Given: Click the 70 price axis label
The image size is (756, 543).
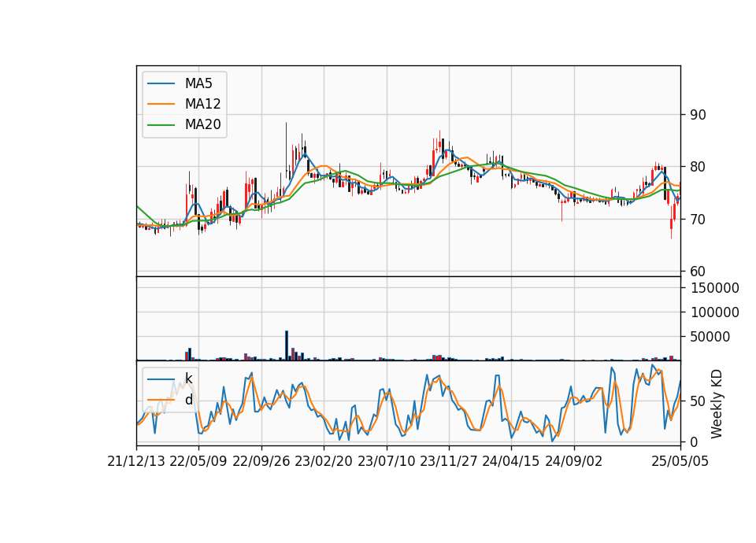Looking at the screenshot, I should click(x=698, y=220).
